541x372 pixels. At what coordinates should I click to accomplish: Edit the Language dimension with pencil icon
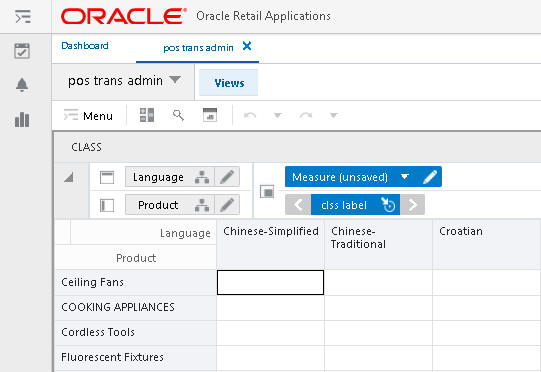[x=227, y=177]
